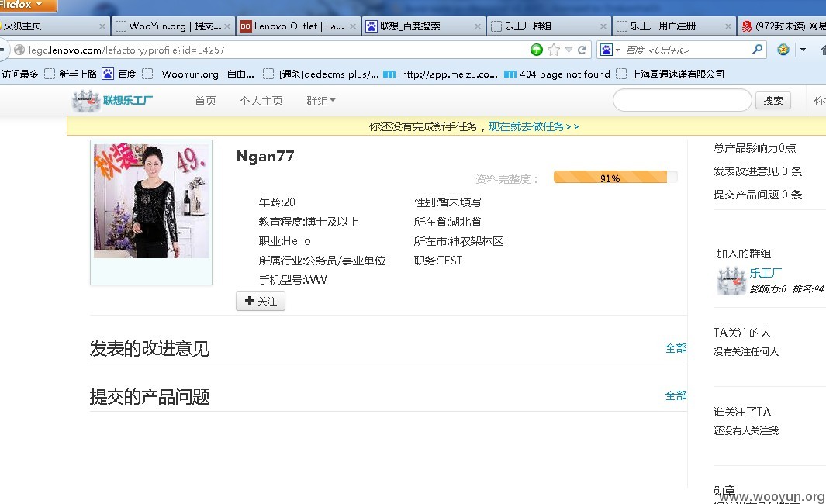Click the 职务:TEST text

pos(437,261)
